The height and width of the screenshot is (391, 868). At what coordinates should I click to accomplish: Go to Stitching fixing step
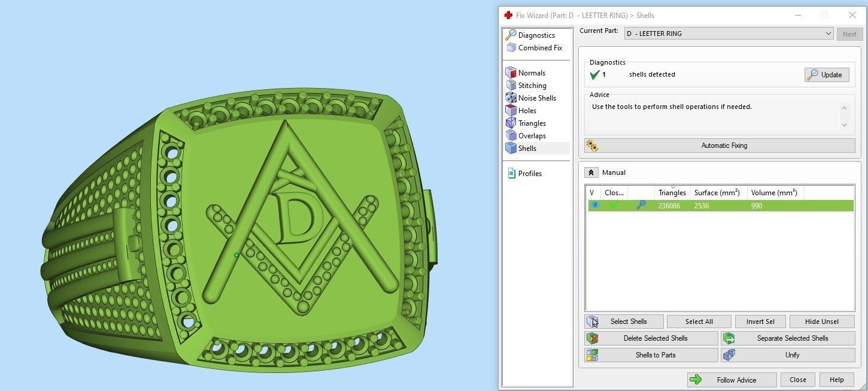coord(532,86)
